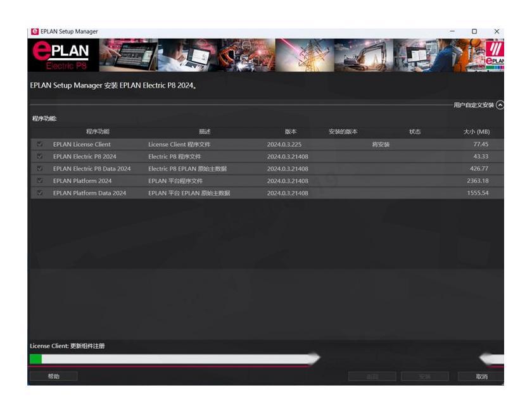This screenshot has width=532, height=414.
Task: Toggle the EPLAN License Client checkbox
Action: 40,144
